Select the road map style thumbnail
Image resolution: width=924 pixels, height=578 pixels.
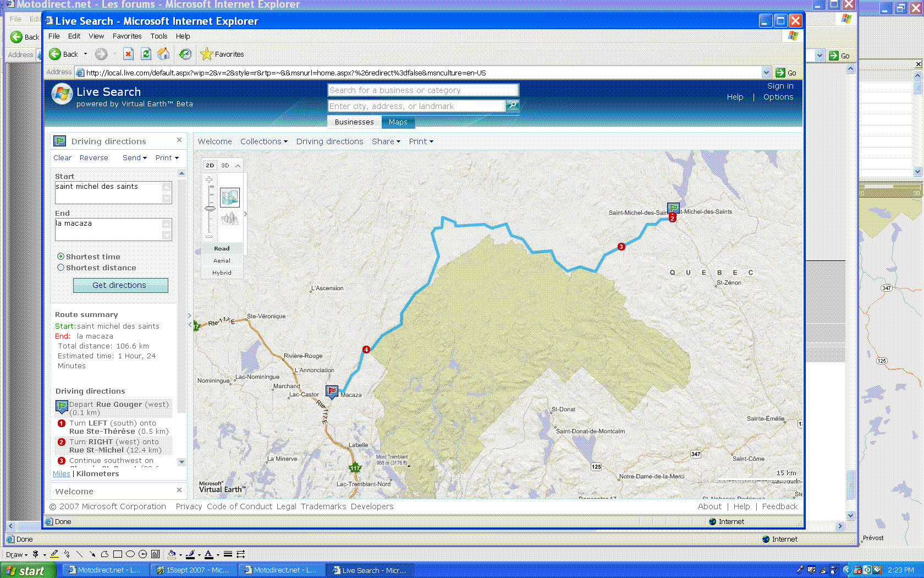229,197
